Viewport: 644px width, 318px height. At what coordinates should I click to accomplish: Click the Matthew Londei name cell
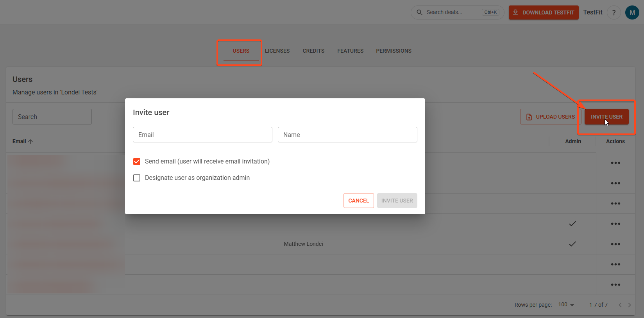click(x=303, y=244)
